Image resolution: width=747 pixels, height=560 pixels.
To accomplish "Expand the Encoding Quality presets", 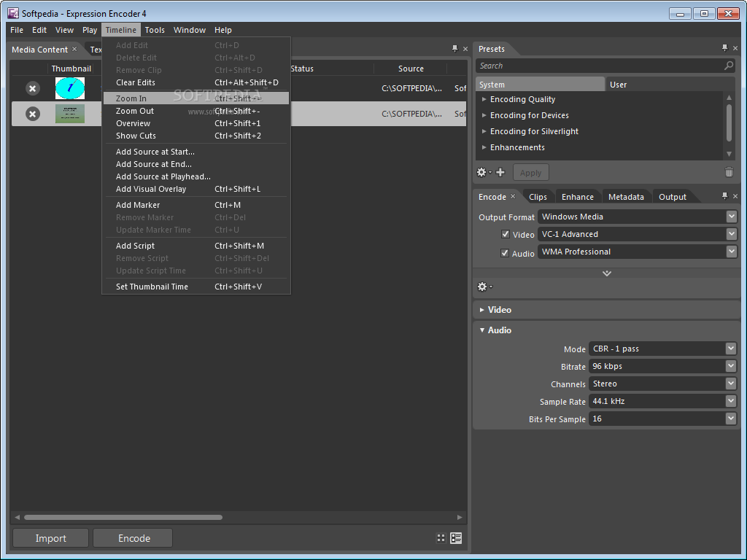I will pyautogui.click(x=484, y=99).
